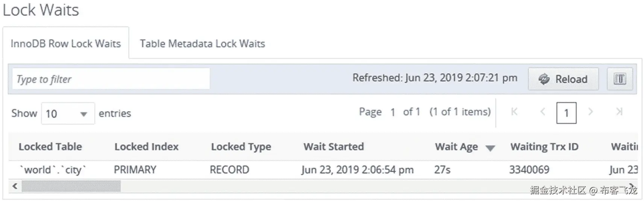
Task: Sort by Locked Table column
Action: pyautogui.click(x=50, y=147)
